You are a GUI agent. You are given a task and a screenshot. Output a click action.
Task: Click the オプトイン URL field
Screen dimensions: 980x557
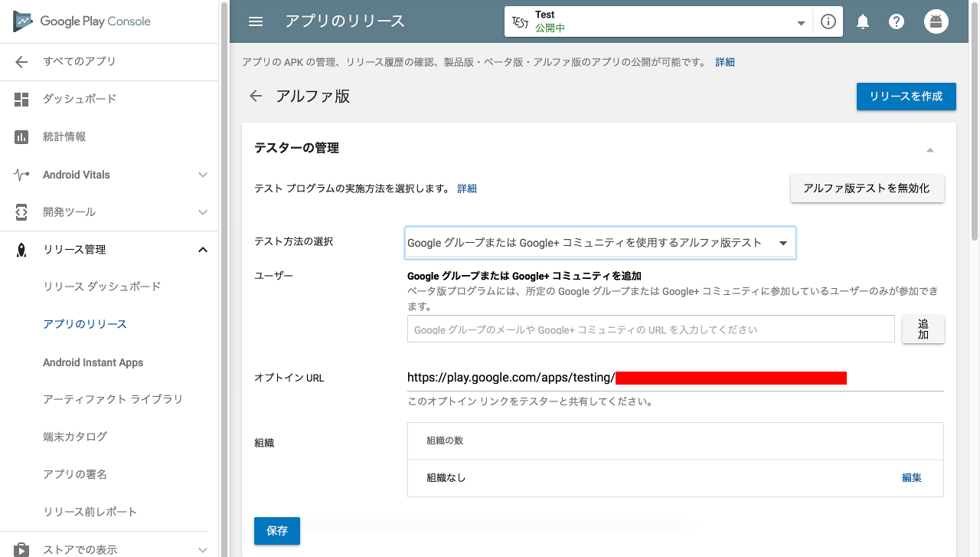coord(675,378)
